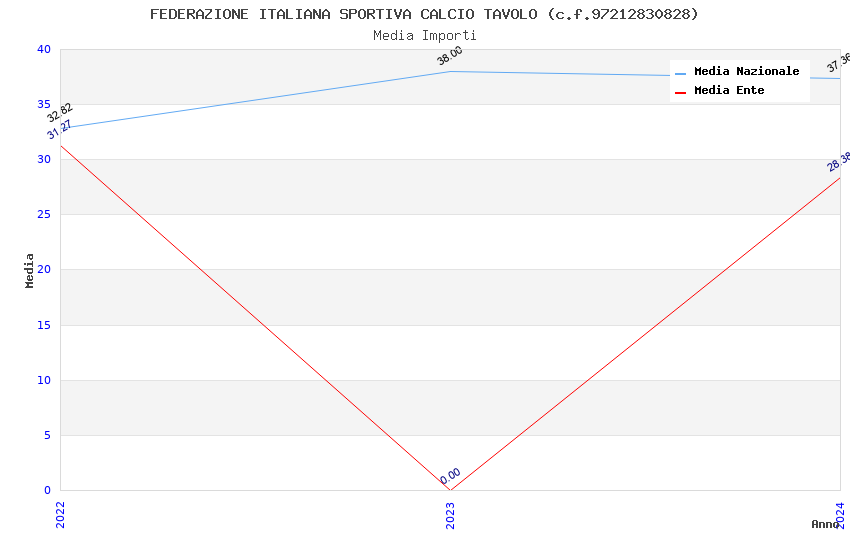Image resolution: width=850 pixels, height=550 pixels.
Task: Click the chart title FEDERAZIONE ITALIANA SPORTIVA CALCIO TAVOLO
Action: point(424,14)
